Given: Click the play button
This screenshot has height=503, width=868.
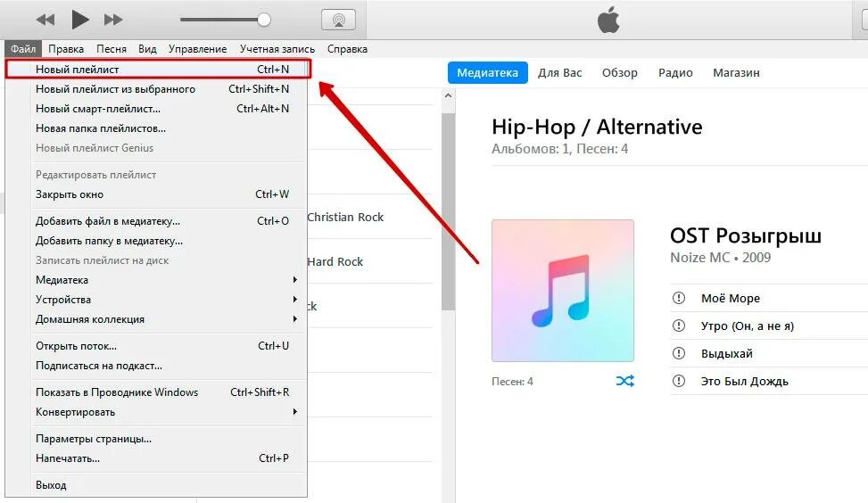Looking at the screenshot, I should pos(80,20).
